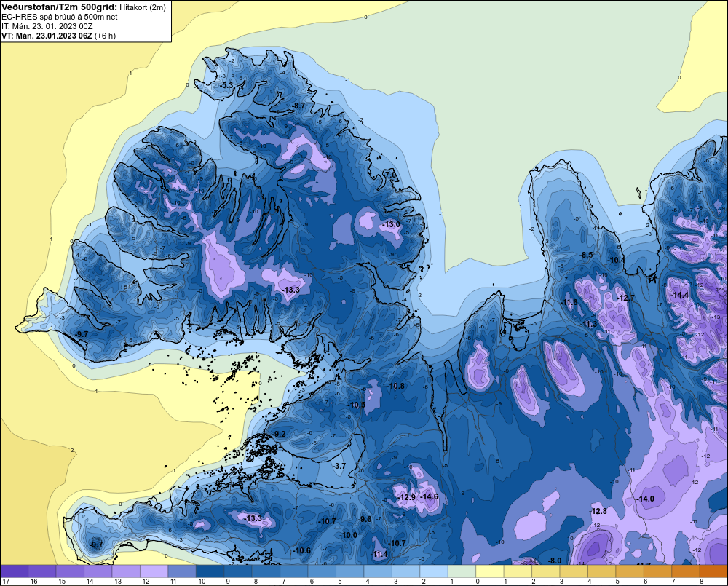Click the -8.0 temperature value
Image resolution: width=728 pixels, height=586 pixels.
click(555, 561)
